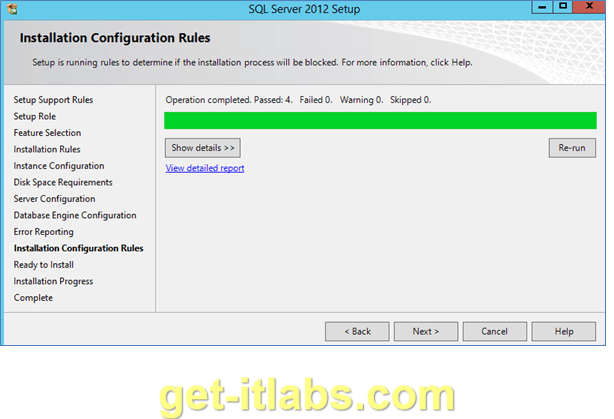The width and height of the screenshot is (614, 419).
Task: Select the Error Reporting step
Action: coord(43,232)
